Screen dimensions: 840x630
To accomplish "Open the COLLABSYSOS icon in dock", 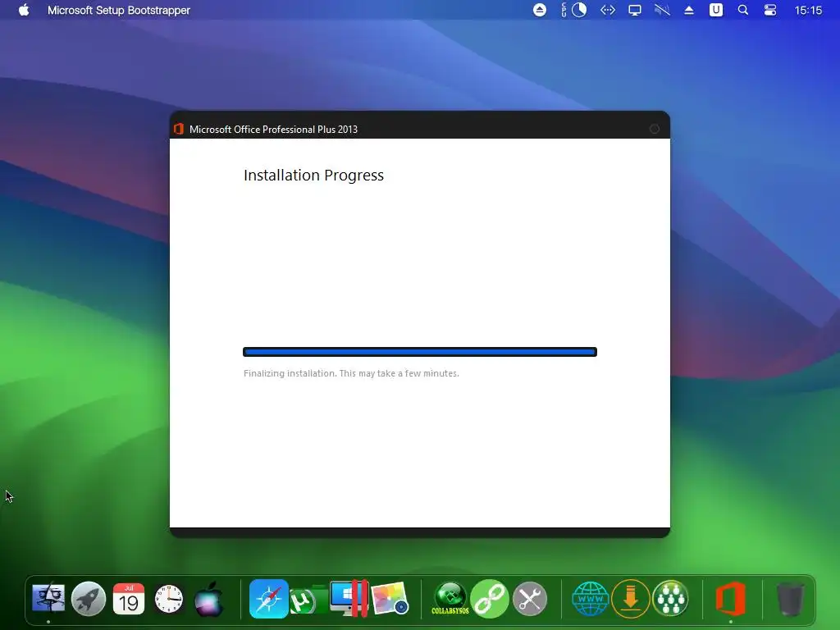I will pyautogui.click(x=450, y=598).
